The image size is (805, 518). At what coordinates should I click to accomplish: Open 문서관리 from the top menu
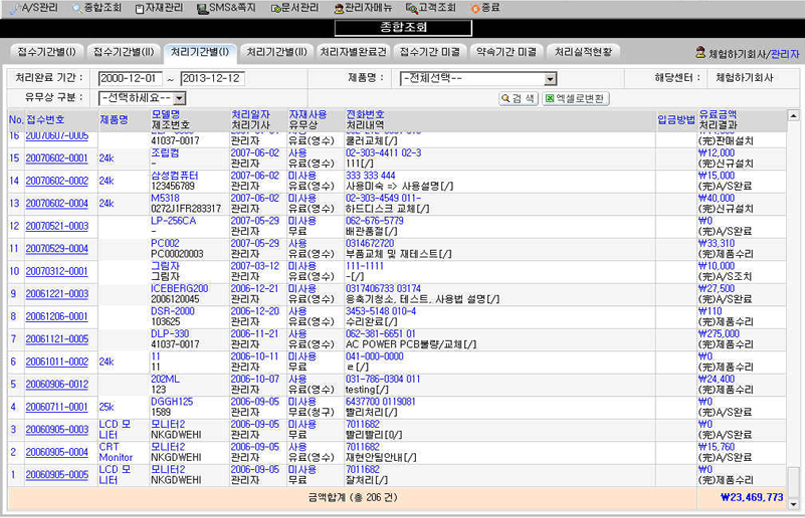[x=276, y=8]
